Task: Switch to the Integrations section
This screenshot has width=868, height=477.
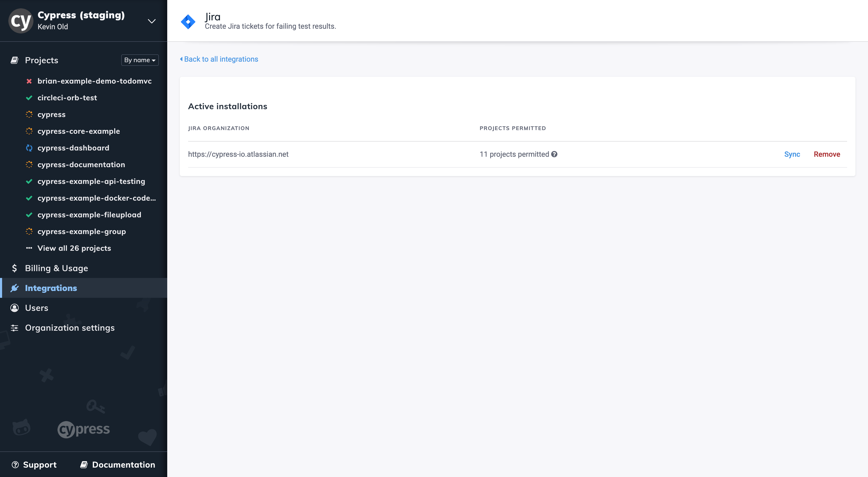Action: point(50,288)
